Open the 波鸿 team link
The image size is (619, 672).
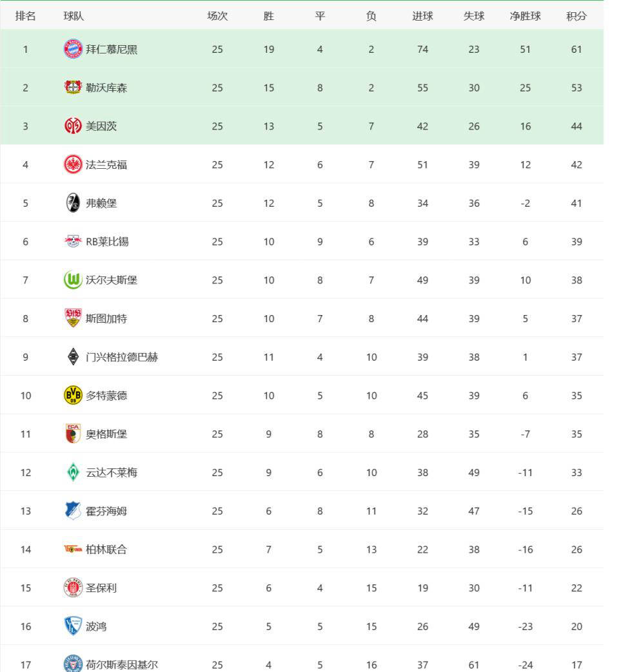[x=96, y=626]
